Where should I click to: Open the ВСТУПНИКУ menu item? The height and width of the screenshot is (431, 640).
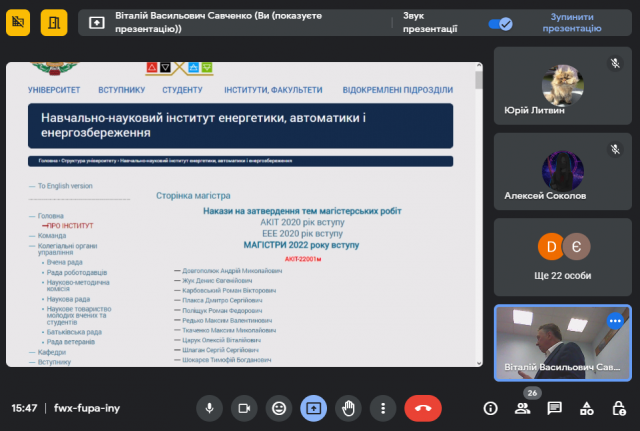pyautogui.click(x=122, y=90)
